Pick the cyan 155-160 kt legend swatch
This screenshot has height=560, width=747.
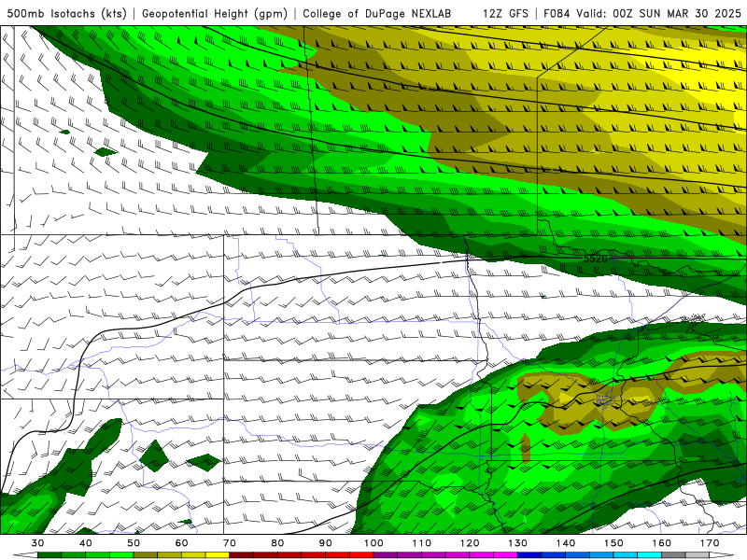pyautogui.click(x=649, y=555)
